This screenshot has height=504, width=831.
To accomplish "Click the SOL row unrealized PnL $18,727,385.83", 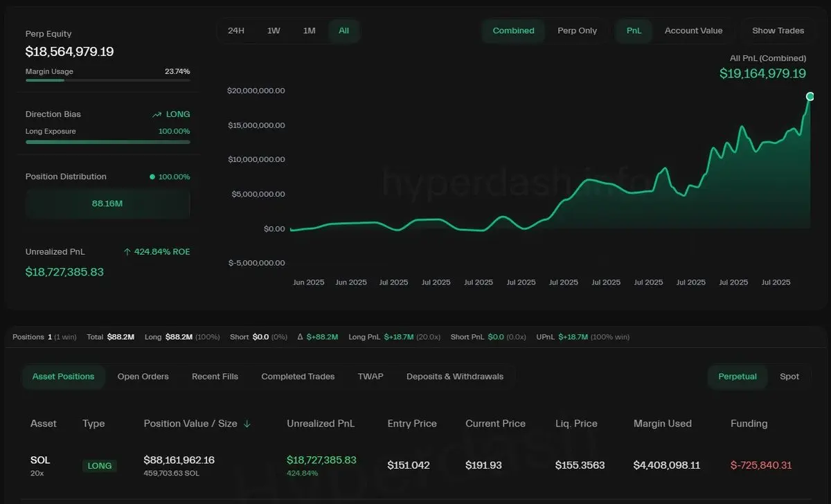I will point(321,460).
